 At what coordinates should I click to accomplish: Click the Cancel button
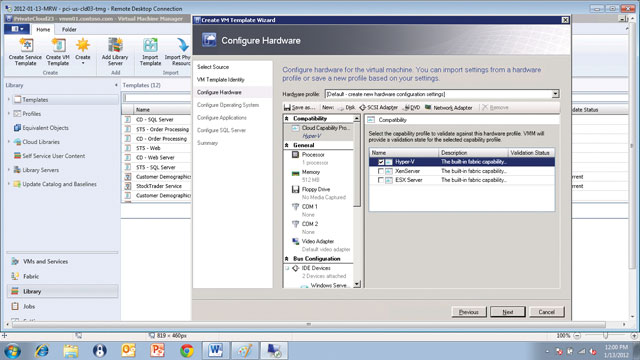(x=547, y=312)
